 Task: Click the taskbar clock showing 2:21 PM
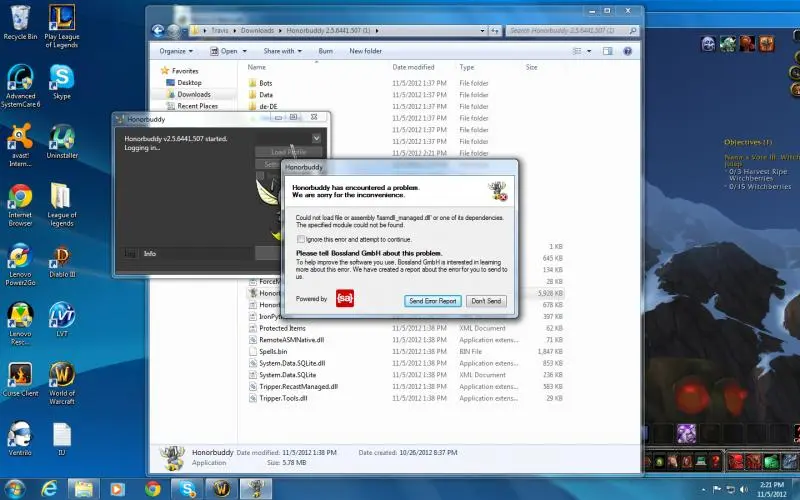(x=771, y=489)
